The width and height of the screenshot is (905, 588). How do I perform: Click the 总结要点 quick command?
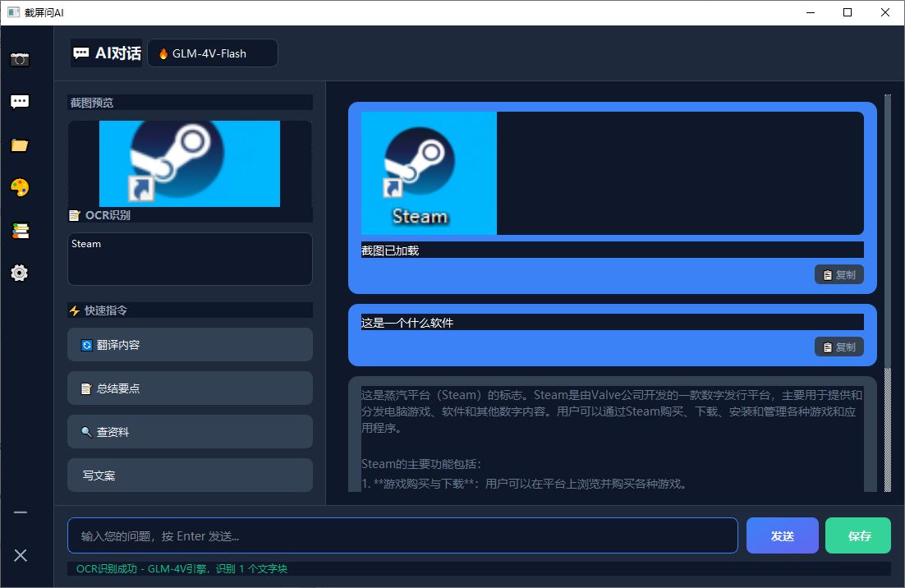click(190, 388)
